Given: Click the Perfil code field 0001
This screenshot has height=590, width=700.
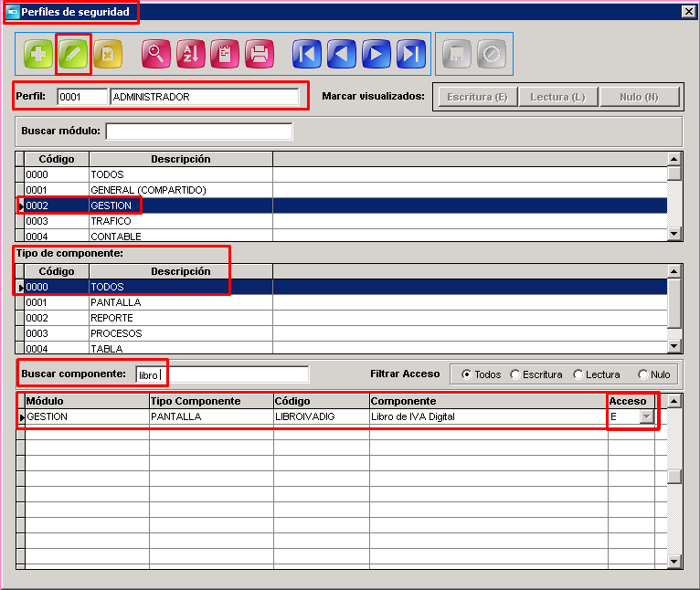Looking at the screenshot, I should coord(82,97).
